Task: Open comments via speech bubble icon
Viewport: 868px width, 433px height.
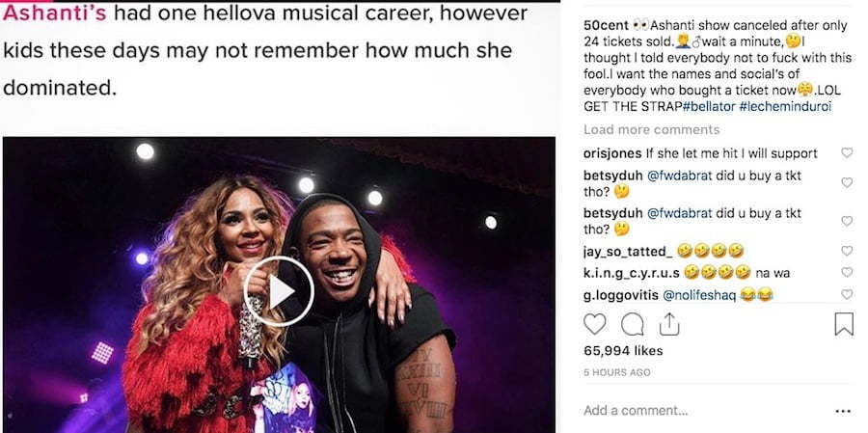Action: click(x=632, y=324)
